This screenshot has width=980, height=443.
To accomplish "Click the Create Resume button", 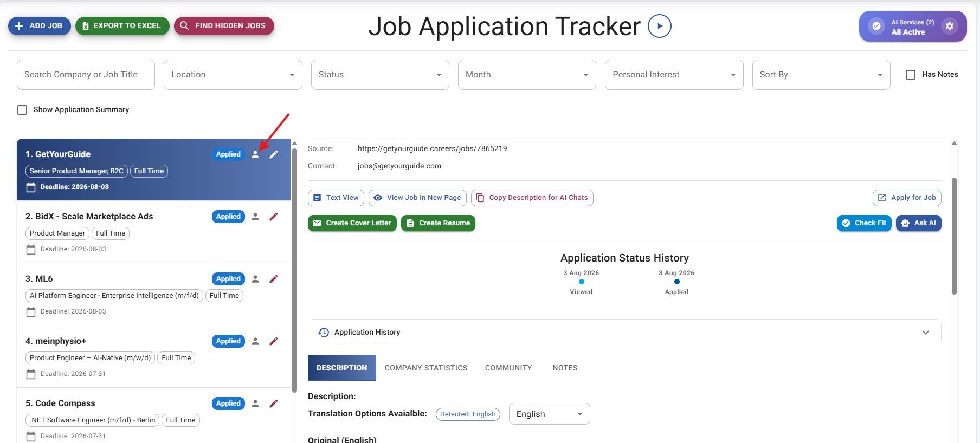I will click(x=438, y=223).
